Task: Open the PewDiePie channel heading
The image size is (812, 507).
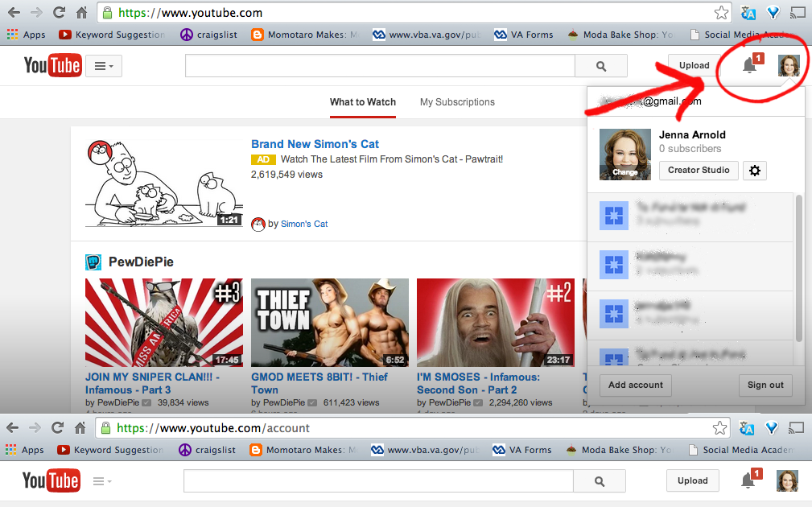Action: (x=141, y=262)
